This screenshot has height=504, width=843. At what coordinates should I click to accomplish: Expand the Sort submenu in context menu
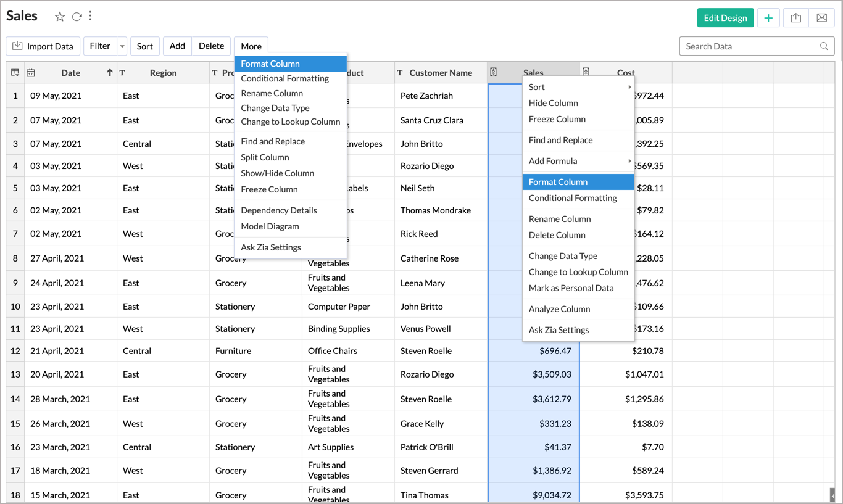tap(629, 87)
